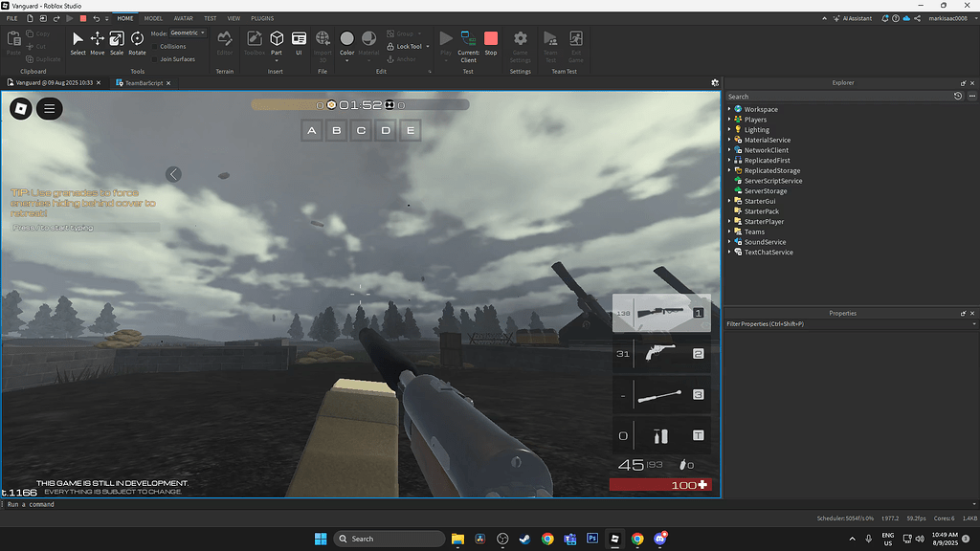Image resolution: width=980 pixels, height=551 pixels.
Task: Click the cloud save status icon
Action: pos(906,18)
